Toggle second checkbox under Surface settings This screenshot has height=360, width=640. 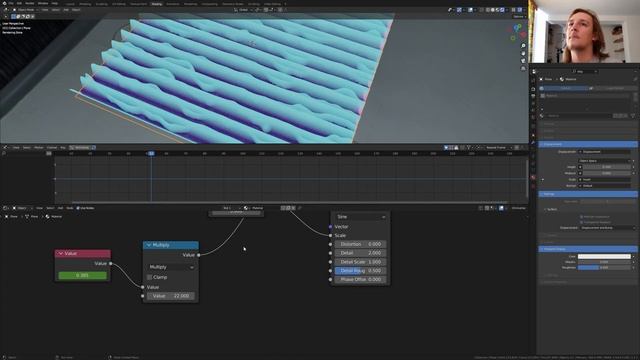coord(581,222)
